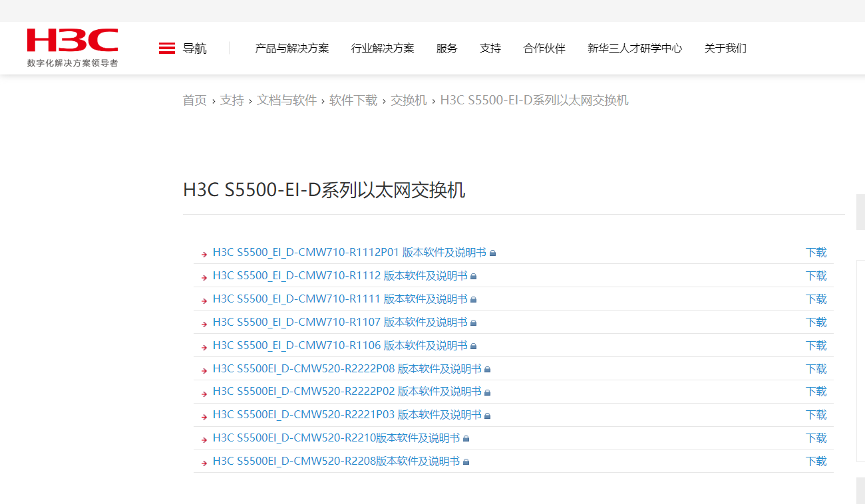Open the 行业解决方案 menu
This screenshot has width=865, height=504.
point(383,49)
